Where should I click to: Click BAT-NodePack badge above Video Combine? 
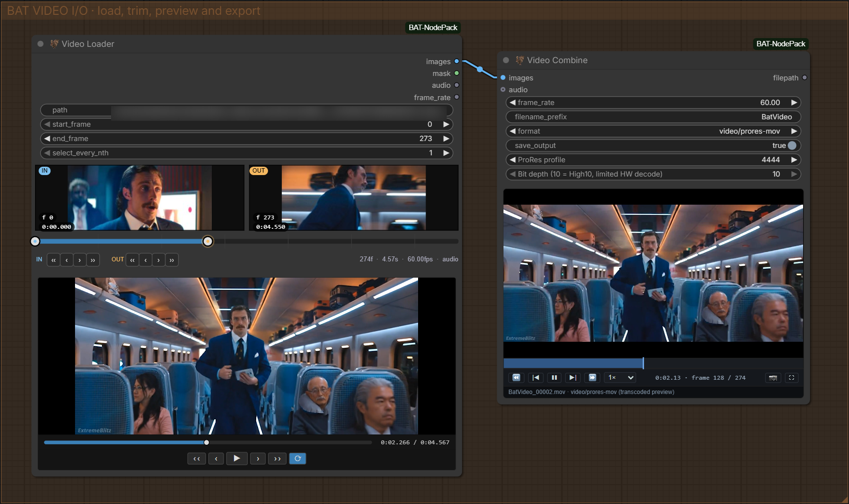tap(781, 44)
